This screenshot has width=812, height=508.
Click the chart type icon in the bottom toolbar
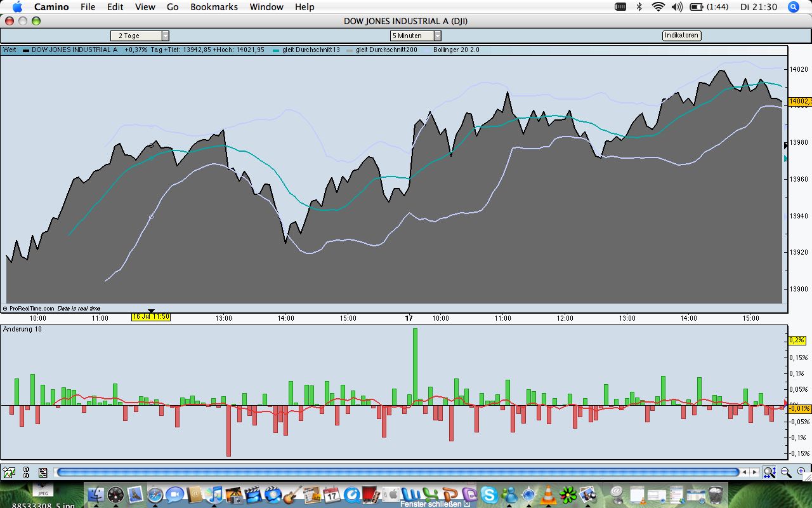9,472
